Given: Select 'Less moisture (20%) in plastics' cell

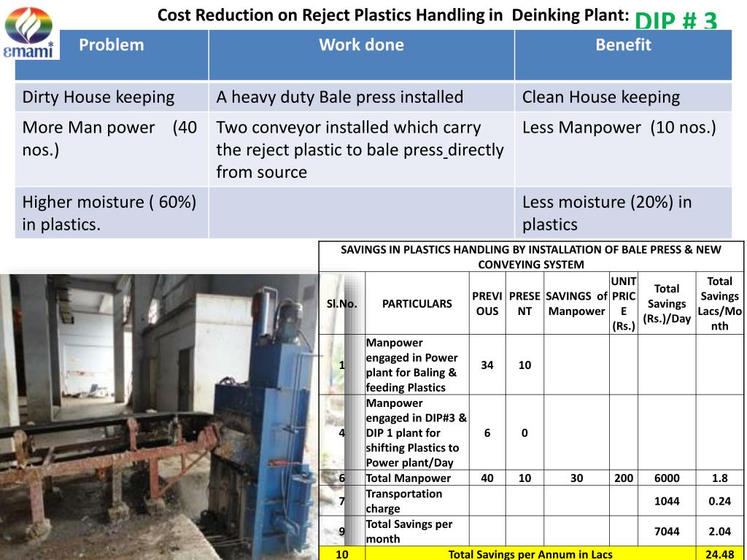Looking at the screenshot, I should tap(623, 212).
